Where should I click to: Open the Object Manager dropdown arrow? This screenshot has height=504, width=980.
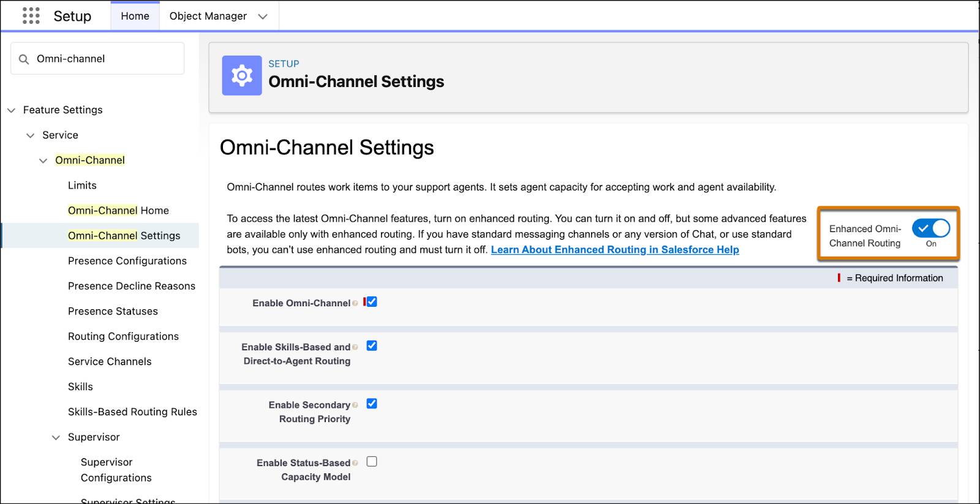(263, 17)
